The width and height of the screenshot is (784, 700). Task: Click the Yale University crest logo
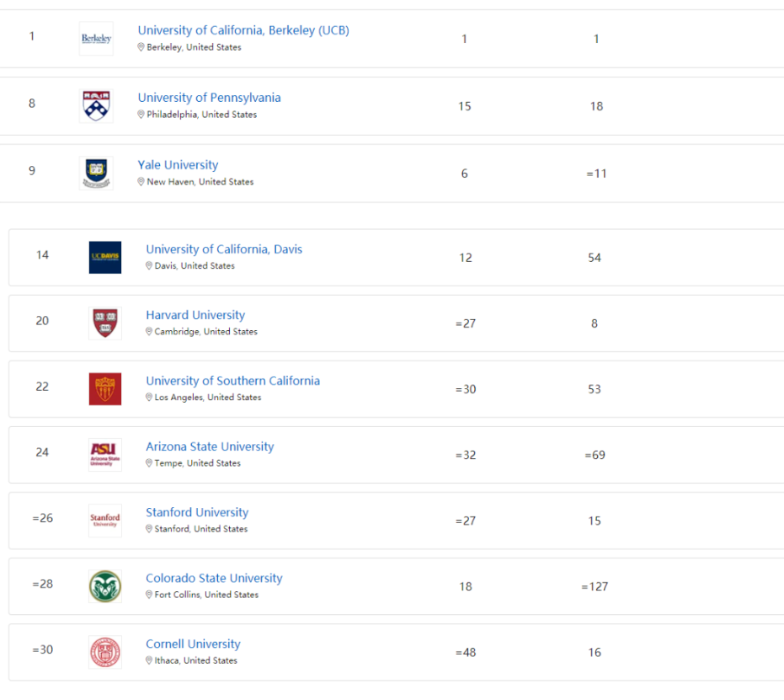click(x=96, y=173)
